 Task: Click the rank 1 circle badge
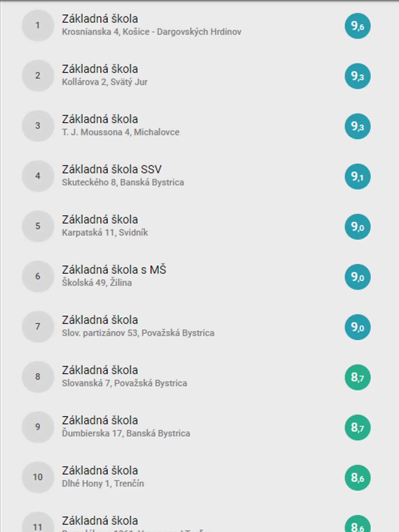pyautogui.click(x=38, y=25)
